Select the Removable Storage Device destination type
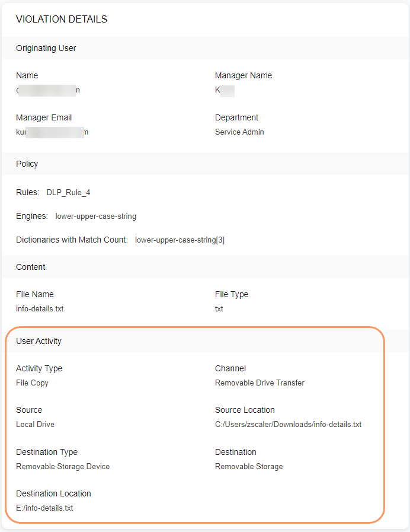 63,466
